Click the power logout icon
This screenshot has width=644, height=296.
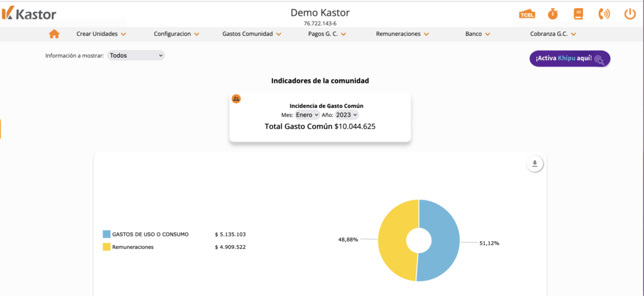point(630,14)
